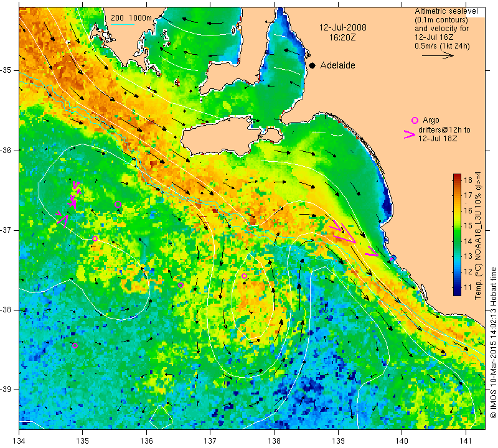The image size is (498, 448).
Task: Click the green 14 degree section of colorbar
Action: click(x=457, y=241)
